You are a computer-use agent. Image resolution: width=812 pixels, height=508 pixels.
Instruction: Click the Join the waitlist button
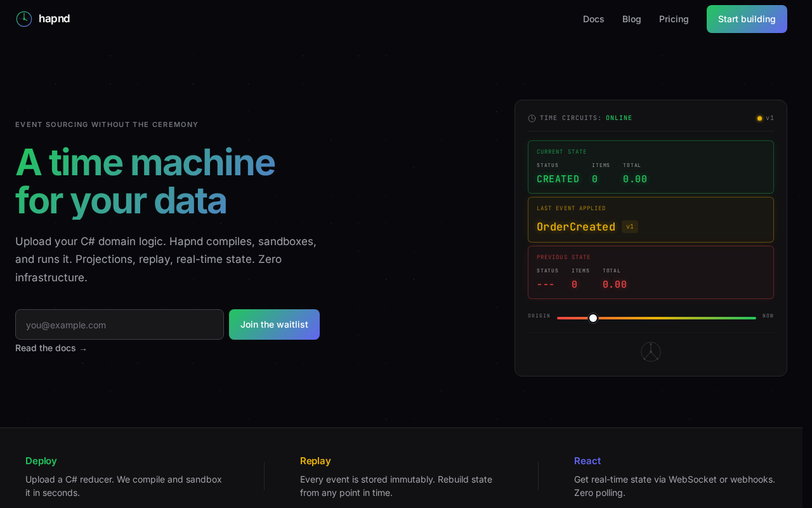point(274,324)
